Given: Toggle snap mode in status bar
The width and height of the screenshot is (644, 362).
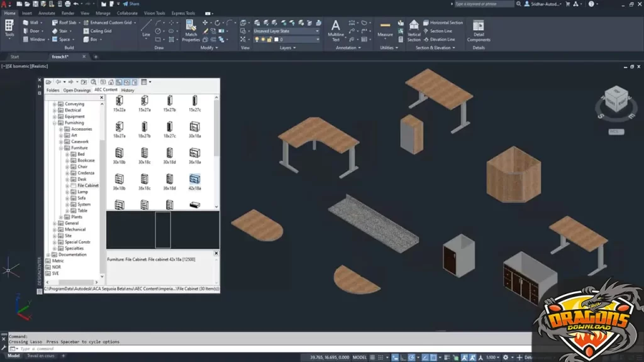Looking at the screenshot, I should [x=380, y=358].
